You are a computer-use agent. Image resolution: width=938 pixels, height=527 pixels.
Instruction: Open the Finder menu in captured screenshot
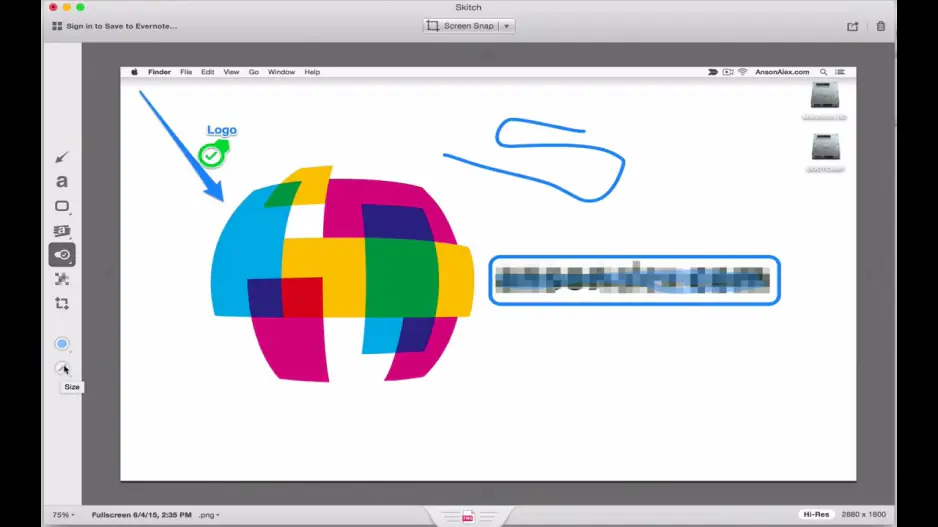(159, 72)
